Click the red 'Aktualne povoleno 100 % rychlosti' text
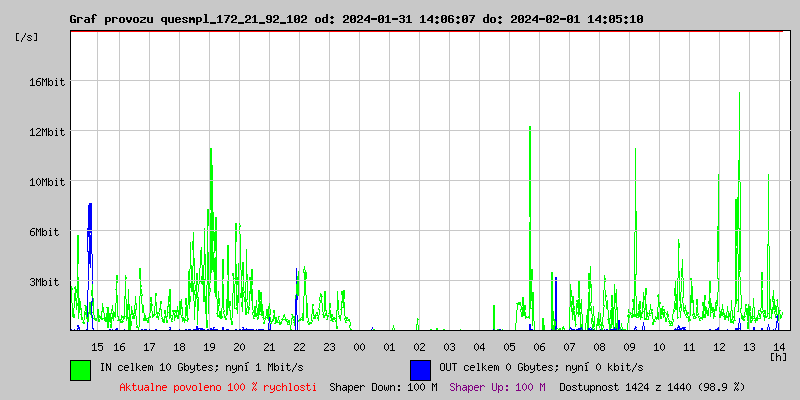 point(218,387)
